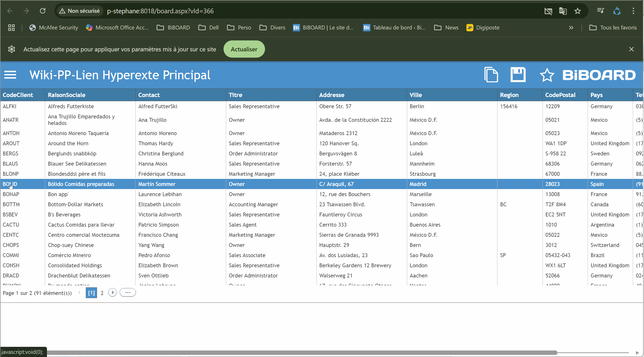Image resolution: width=644 pixels, height=357 pixels.
Task: Click contact Christina Berglund
Action: pos(161,154)
